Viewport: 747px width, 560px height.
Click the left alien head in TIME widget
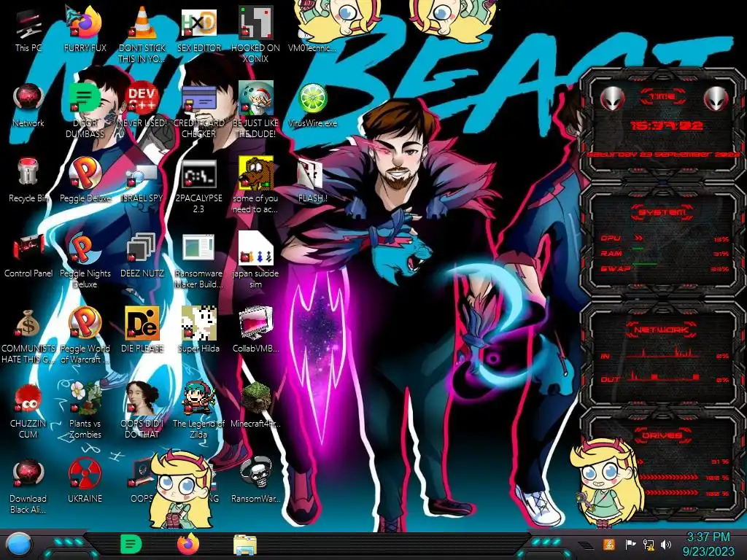[x=612, y=99]
